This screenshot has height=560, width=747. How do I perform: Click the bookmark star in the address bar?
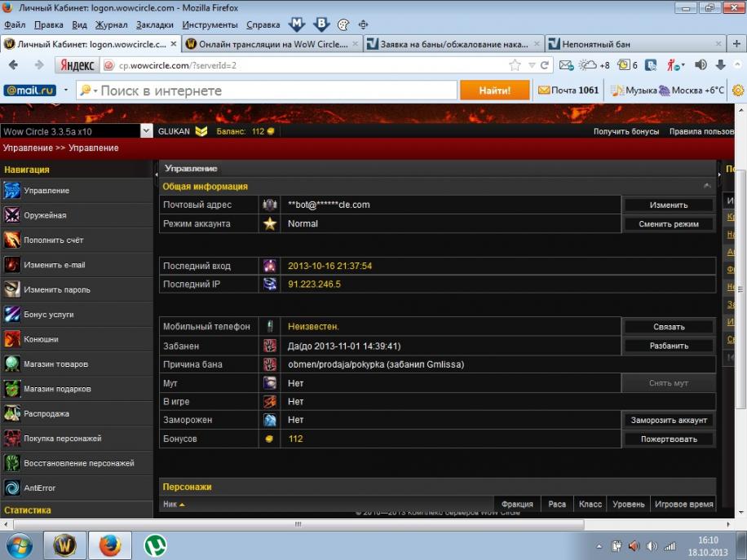click(x=515, y=65)
